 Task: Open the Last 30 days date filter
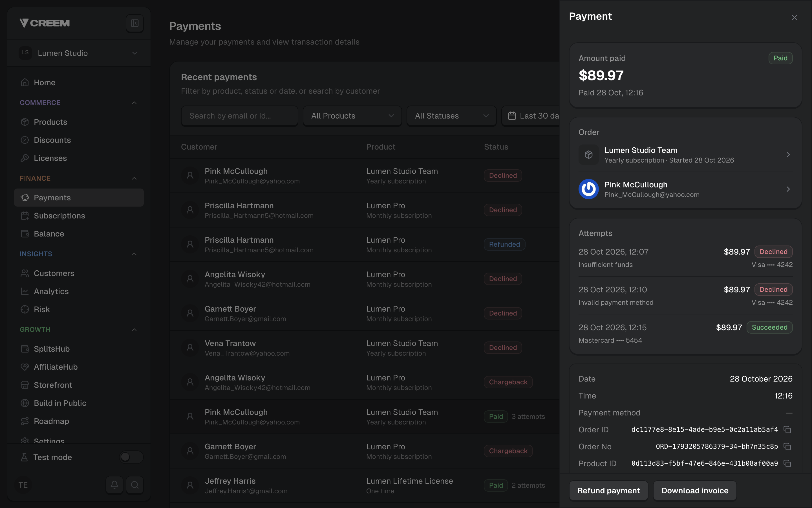531,116
